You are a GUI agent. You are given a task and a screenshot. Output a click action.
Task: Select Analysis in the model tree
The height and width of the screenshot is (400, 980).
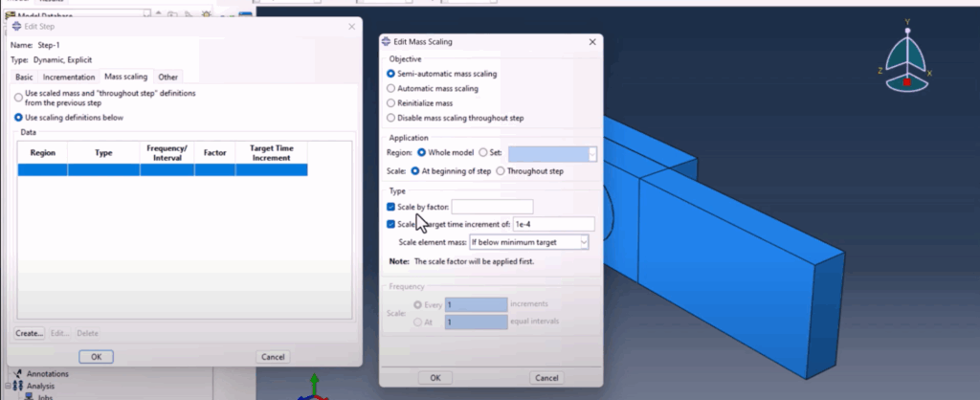(x=40, y=387)
